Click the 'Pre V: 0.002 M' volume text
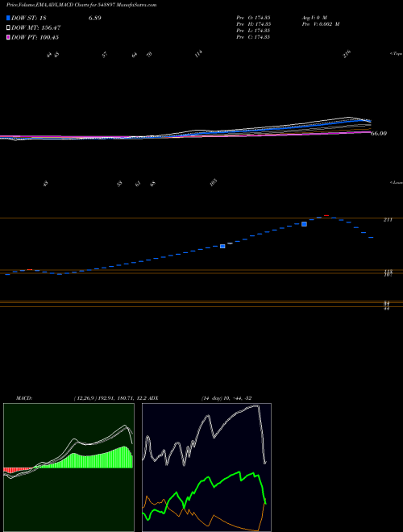The height and width of the screenshot is (532, 403). (x=321, y=24)
